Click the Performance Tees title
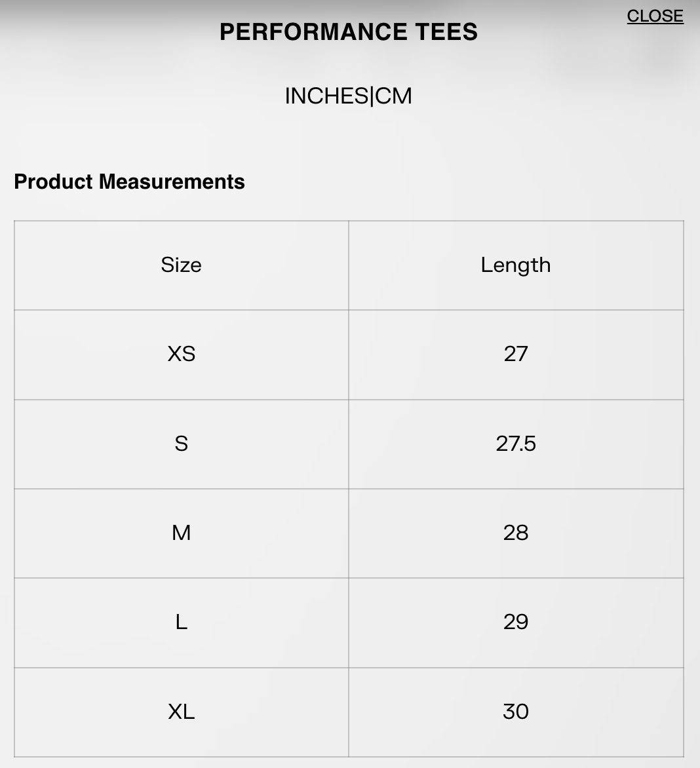The height and width of the screenshot is (768, 700). pyautogui.click(x=349, y=32)
